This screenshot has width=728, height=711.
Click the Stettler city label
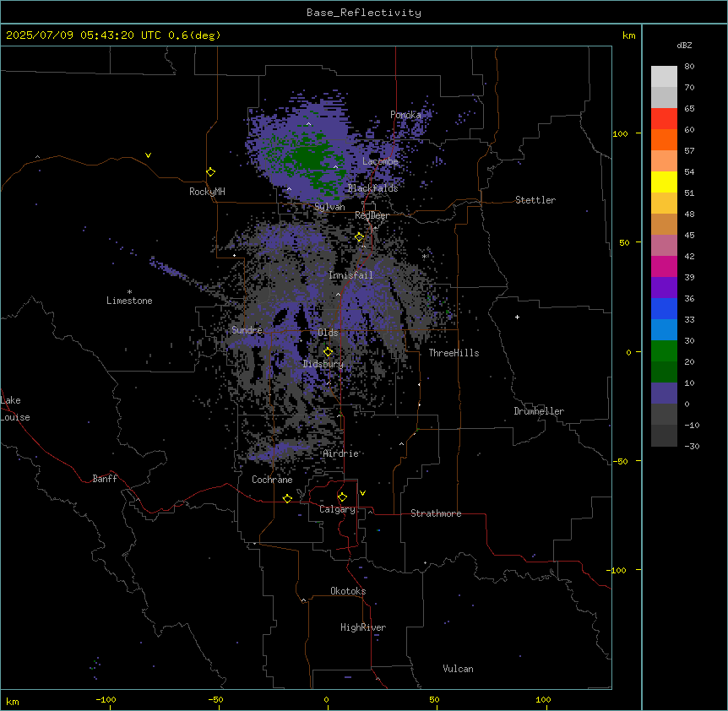pyautogui.click(x=535, y=200)
